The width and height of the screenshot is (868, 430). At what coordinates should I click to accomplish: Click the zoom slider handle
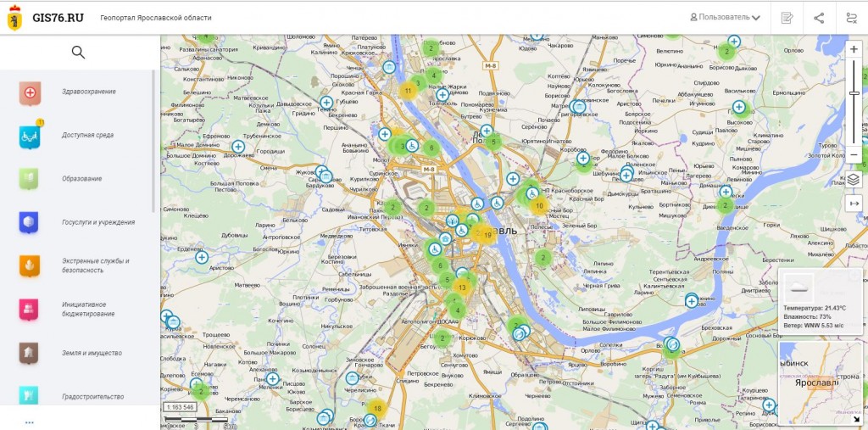tap(854, 93)
